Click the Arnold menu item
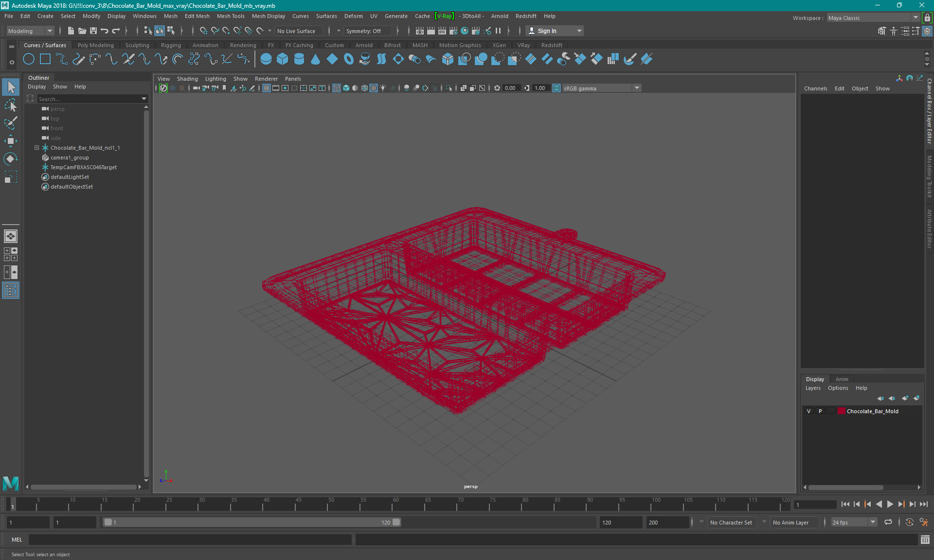Image resolution: width=934 pixels, height=560 pixels. 502,16
